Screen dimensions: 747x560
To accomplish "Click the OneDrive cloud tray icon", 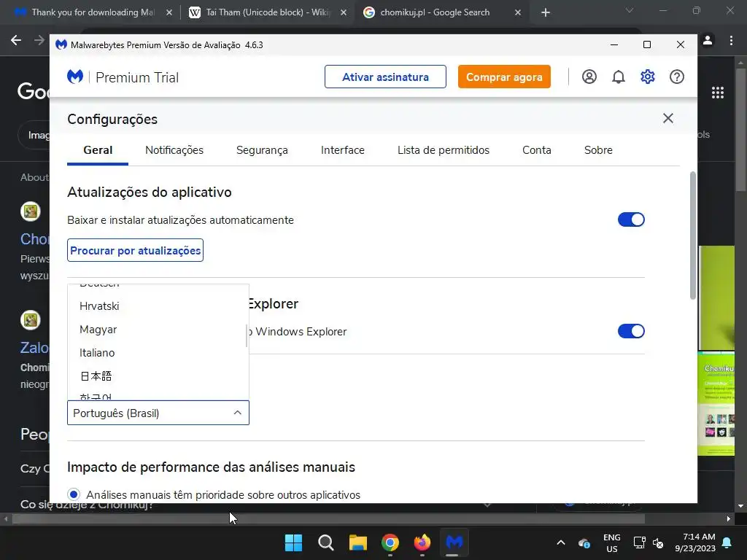I will click(584, 542).
